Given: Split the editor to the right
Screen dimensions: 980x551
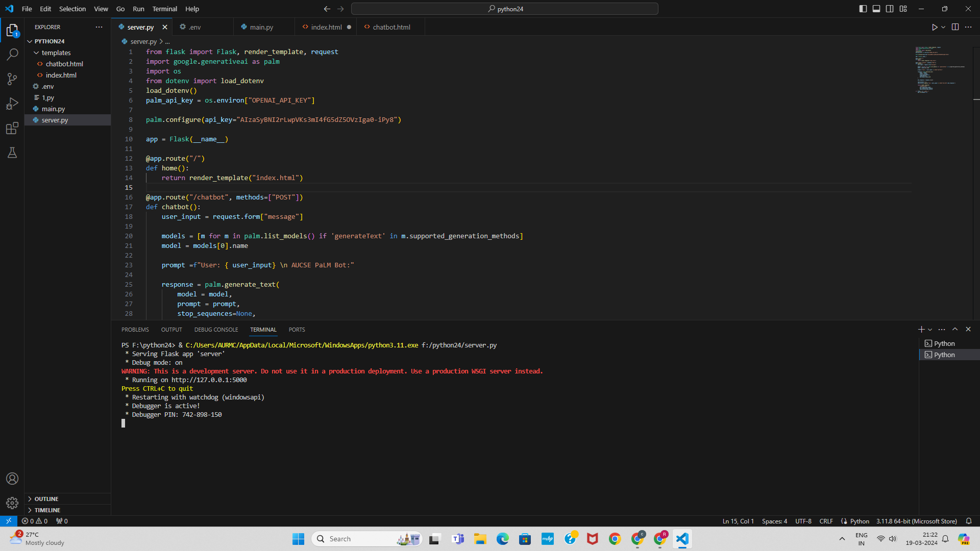Looking at the screenshot, I should click(x=955, y=27).
